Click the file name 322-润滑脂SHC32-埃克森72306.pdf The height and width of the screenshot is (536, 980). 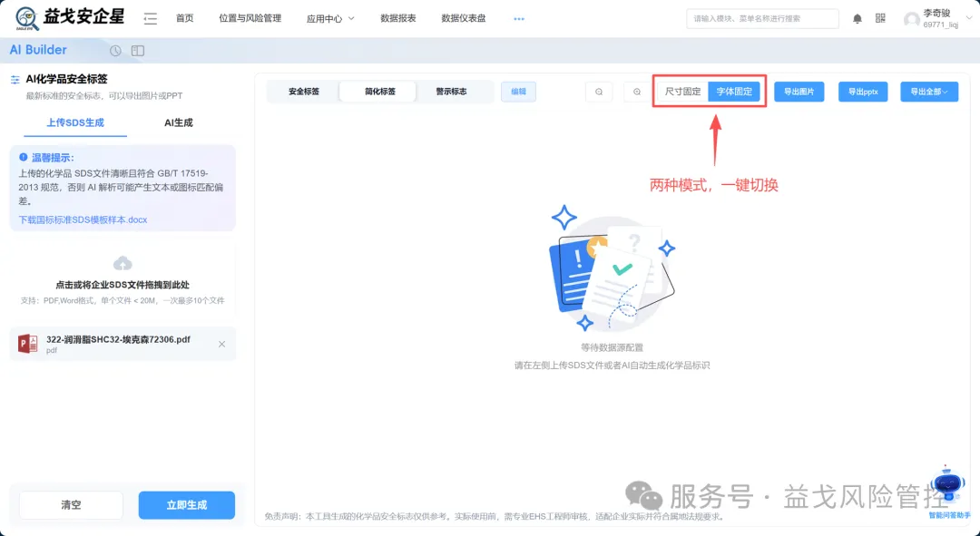point(118,339)
